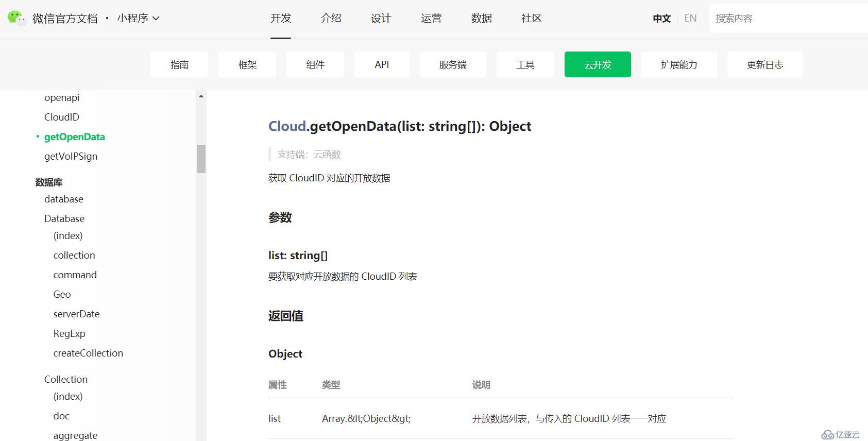This screenshot has width=868, height=441.
Task: Select the 设计 top menu
Action: 381,18
